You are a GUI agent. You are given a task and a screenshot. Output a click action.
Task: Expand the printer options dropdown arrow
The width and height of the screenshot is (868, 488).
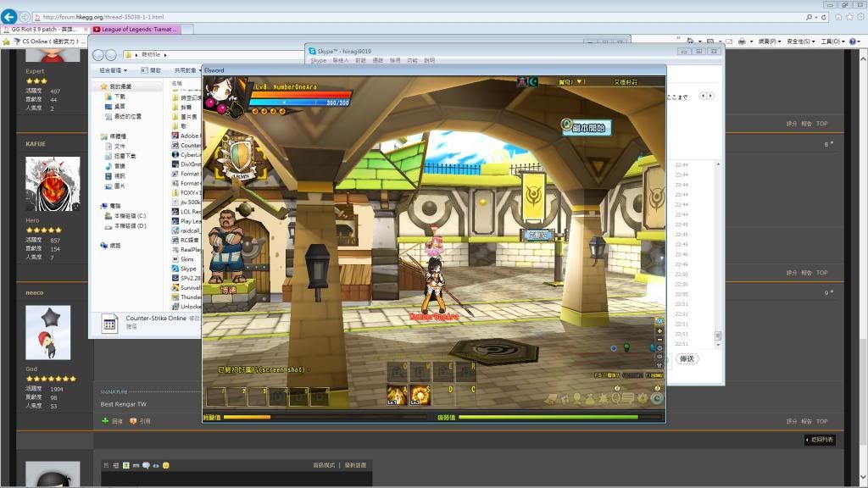pos(751,42)
